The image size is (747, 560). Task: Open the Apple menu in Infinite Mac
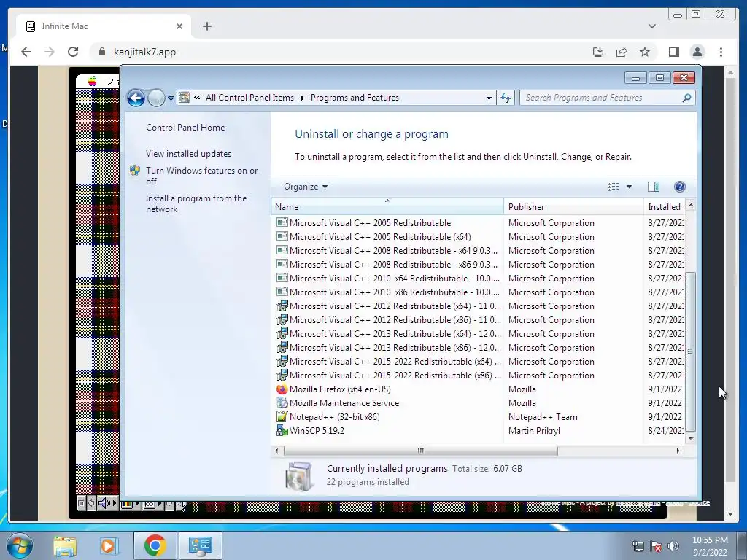(x=93, y=82)
